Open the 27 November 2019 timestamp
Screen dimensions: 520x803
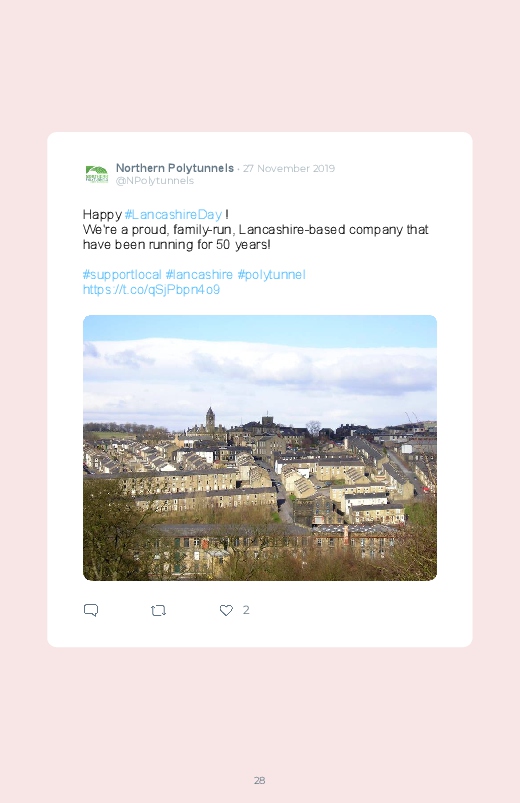pos(289,168)
